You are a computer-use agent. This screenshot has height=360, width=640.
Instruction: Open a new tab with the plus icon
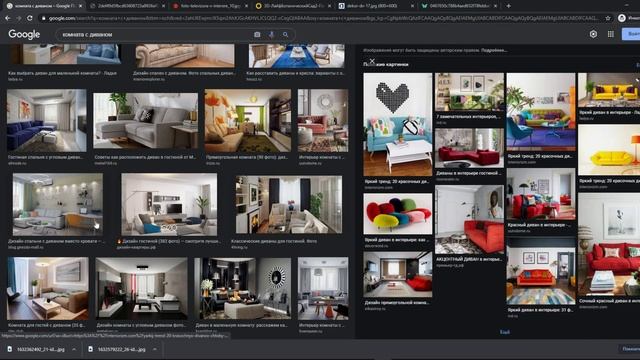[508, 6]
